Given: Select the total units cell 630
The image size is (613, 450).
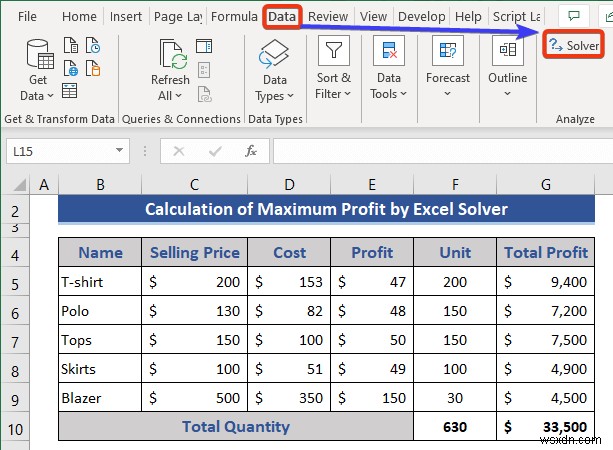Looking at the screenshot, I should 455,427.
